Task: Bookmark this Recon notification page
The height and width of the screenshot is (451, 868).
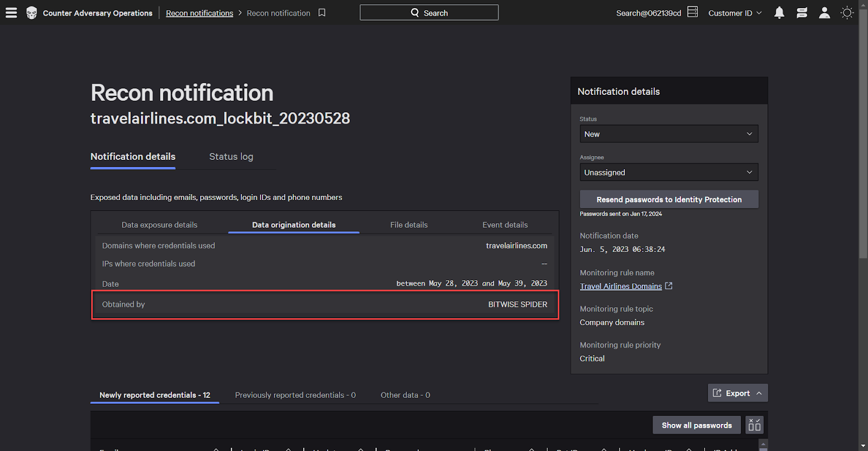Action: click(322, 12)
